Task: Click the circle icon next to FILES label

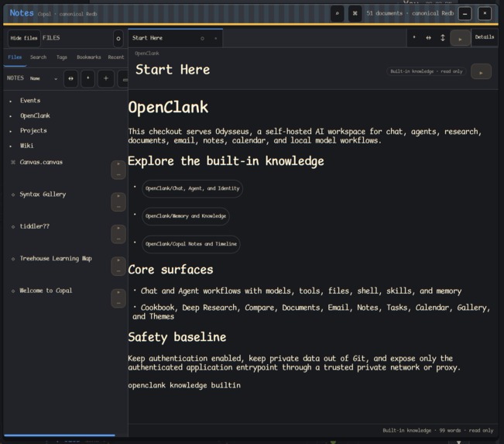Action: click(x=118, y=39)
